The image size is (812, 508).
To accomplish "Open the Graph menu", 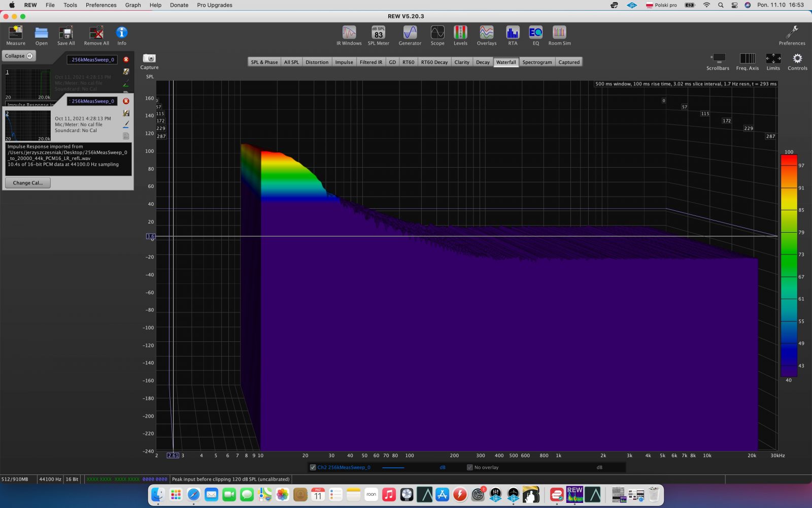I will pos(133,5).
